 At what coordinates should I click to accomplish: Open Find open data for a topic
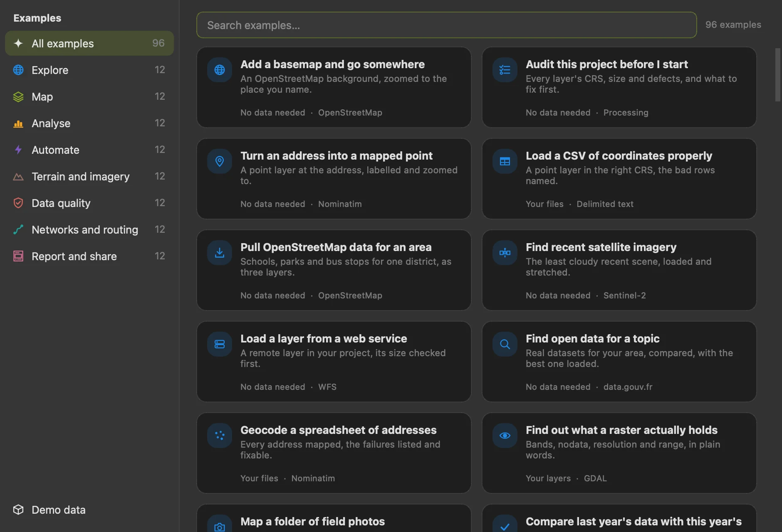pos(619,362)
